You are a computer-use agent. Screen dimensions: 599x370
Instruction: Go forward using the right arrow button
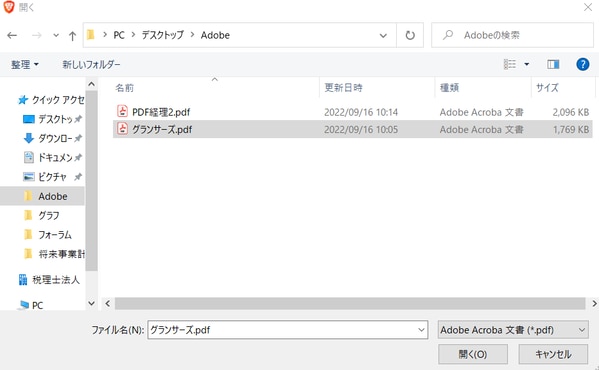click(x=37, y=36)
